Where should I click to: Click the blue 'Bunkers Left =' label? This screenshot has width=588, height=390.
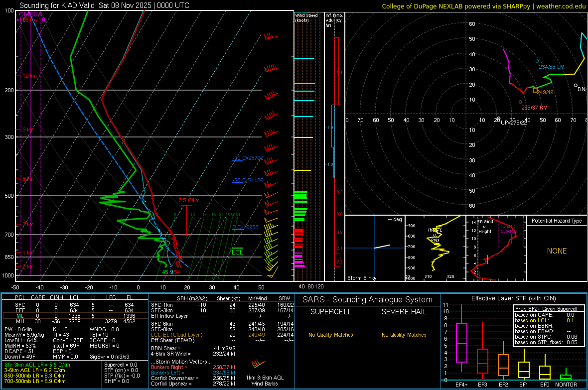point(167,373)
